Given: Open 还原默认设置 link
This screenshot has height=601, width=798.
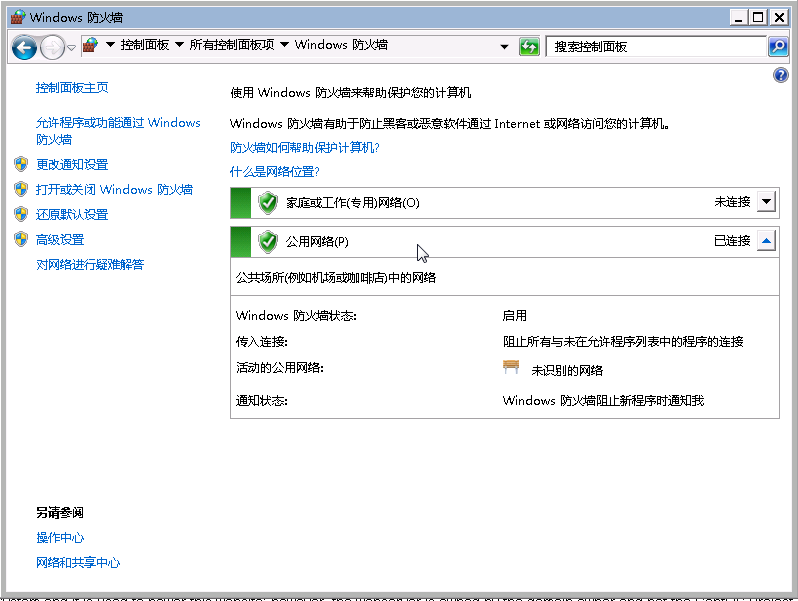Looking at the screenshot, I should [x=72, y=214].
